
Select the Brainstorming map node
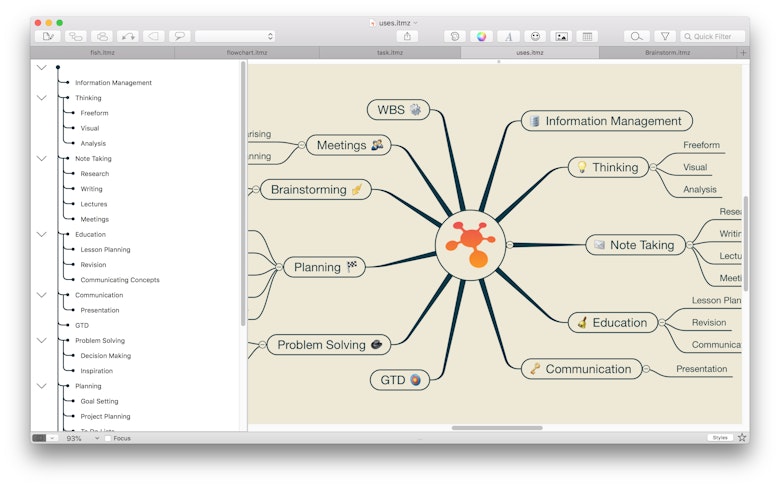click(x=316, y=190)
